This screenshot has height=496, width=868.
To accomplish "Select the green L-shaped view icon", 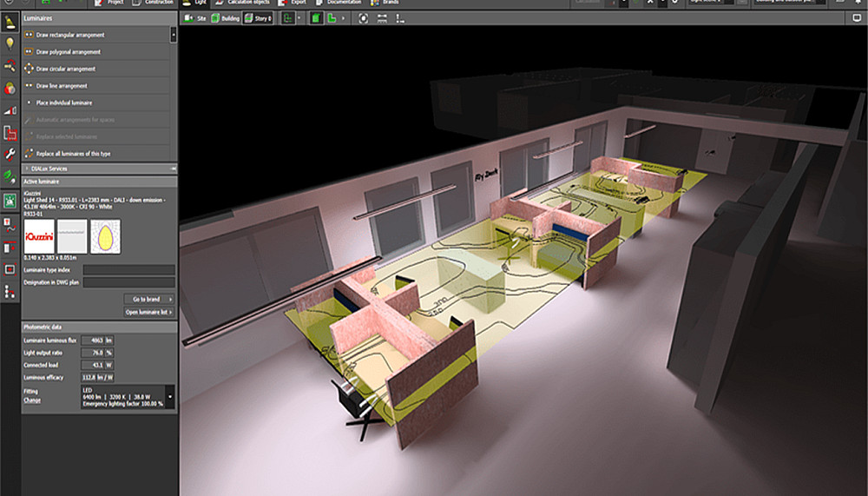I will point(332,18).
